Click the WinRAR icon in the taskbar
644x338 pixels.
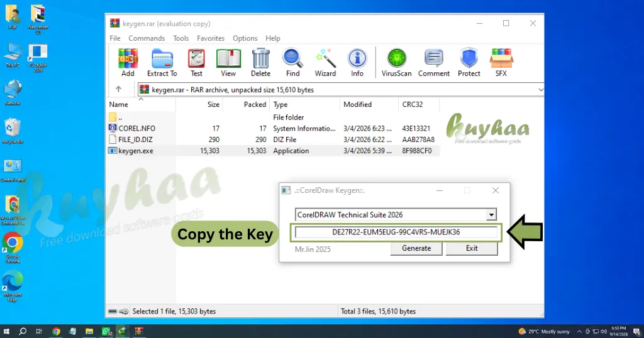pyautogui.click(x=139, y=331)
